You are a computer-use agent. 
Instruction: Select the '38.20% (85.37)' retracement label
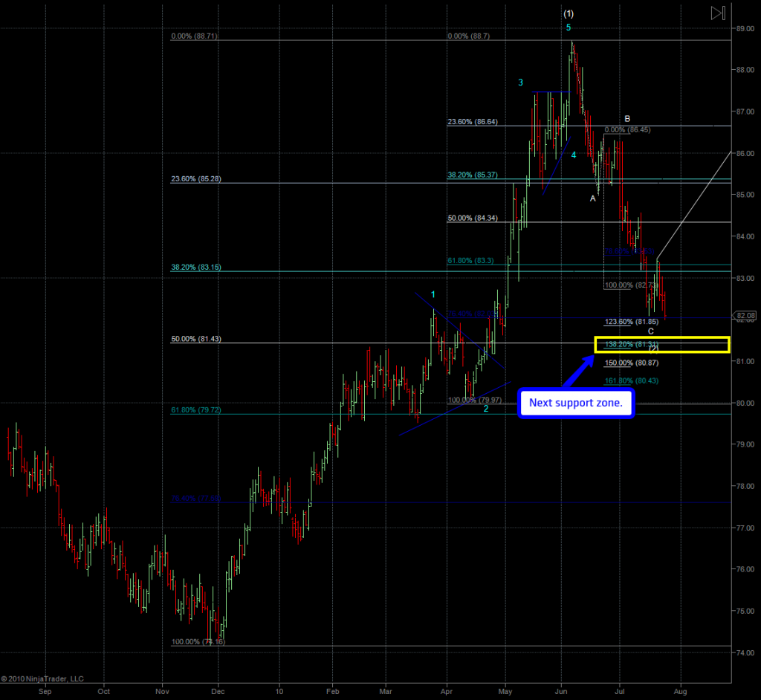tap(472, 175)
